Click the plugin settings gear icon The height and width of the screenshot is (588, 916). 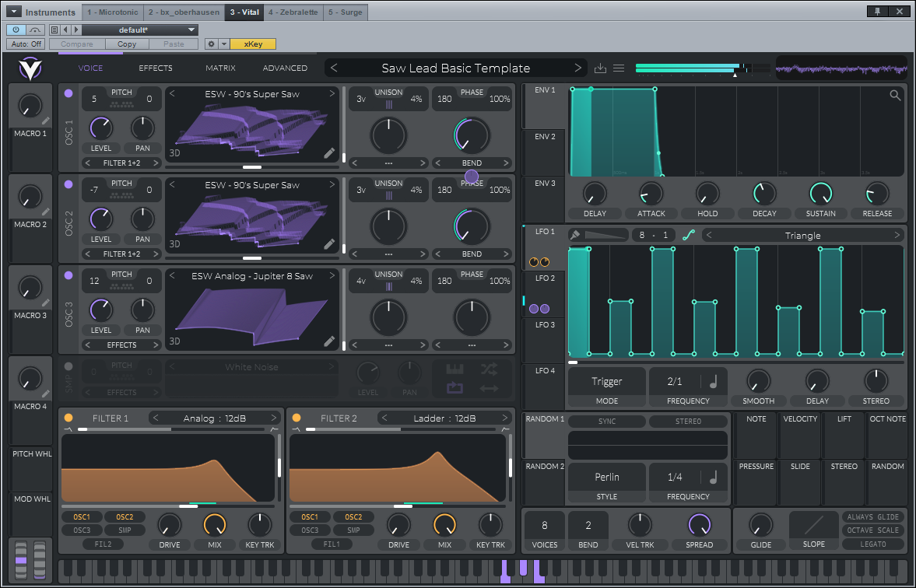coord(210,44)
